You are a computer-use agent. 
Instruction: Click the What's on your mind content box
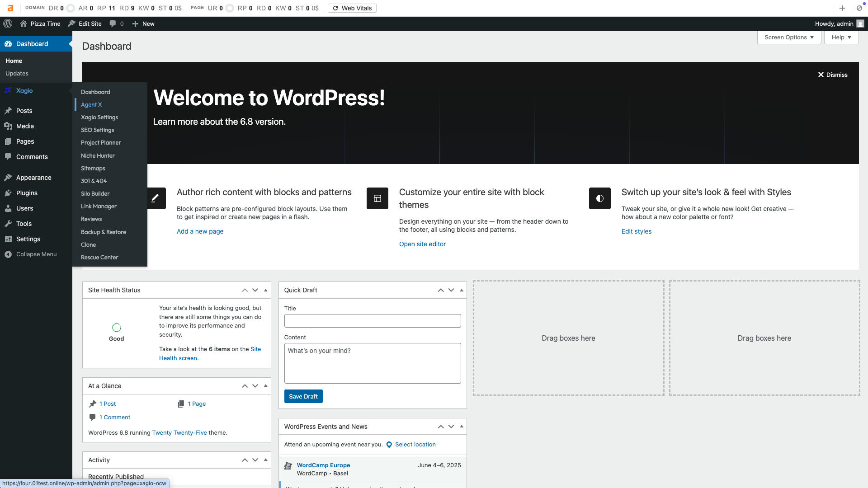(373, 363)
